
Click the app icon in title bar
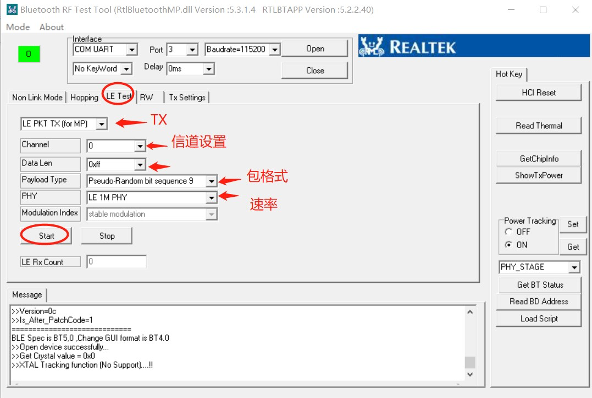click(x=12, y=9)
